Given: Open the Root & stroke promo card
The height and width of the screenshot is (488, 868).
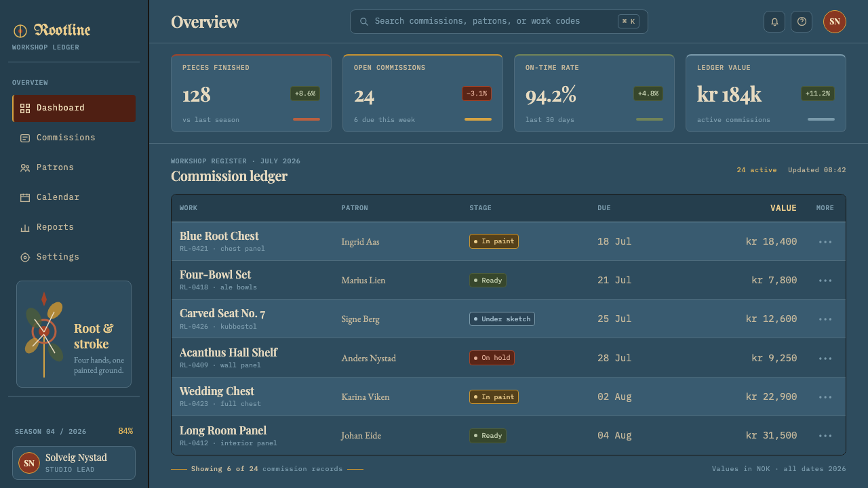Looking at the screenshot, I should click(x=74, y=334).
